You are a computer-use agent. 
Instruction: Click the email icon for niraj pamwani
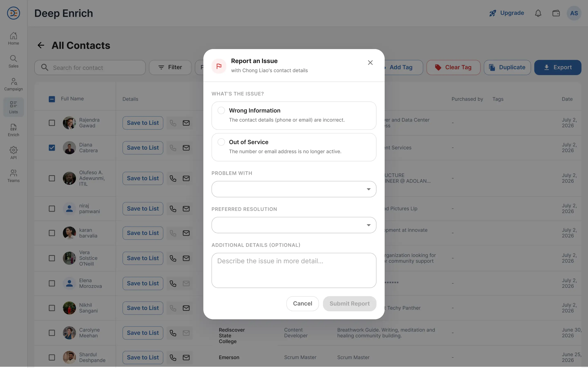(x=186, y=209)
